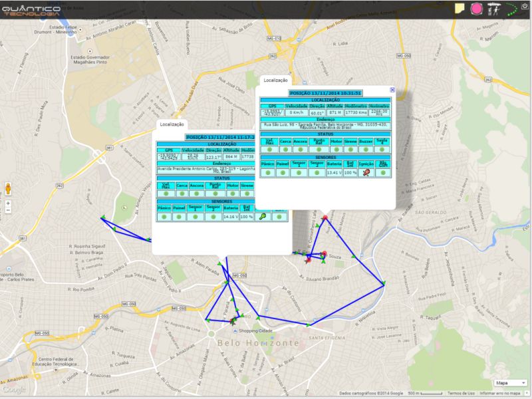
Task: Click the green dotted route icon
Action: (x=511, y=9)
